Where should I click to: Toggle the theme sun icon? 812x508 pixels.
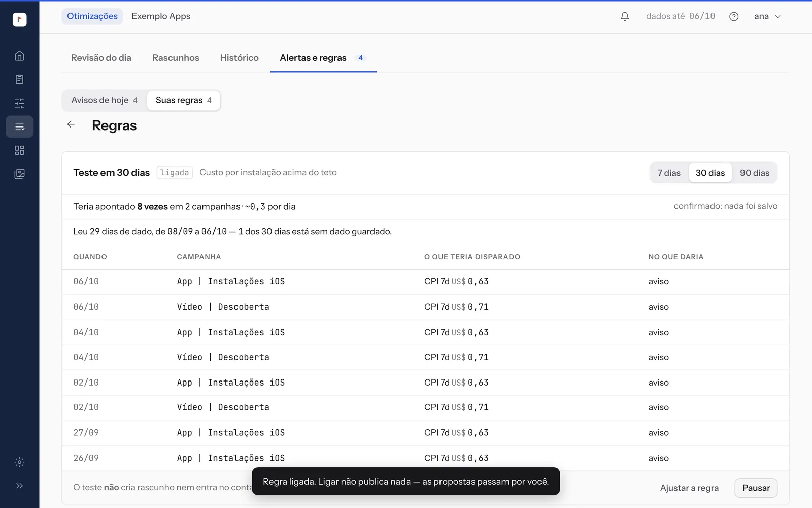(19, 462)
